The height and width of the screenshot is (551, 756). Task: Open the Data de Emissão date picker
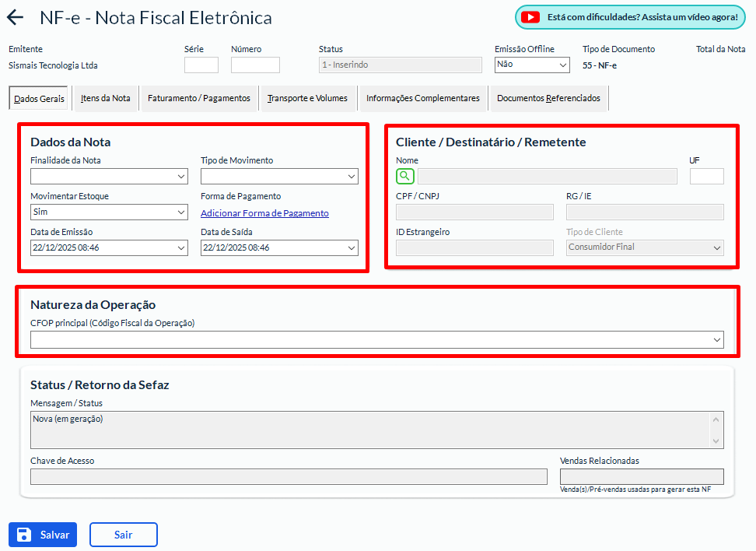point(109,247)
